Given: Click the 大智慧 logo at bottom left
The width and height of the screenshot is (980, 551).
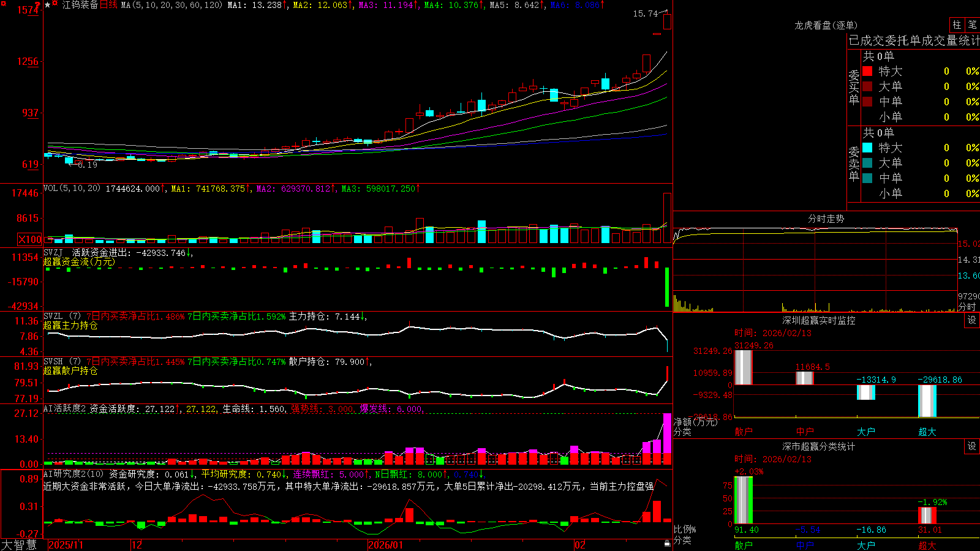Looking at the screenshot, I should (19, 545).
